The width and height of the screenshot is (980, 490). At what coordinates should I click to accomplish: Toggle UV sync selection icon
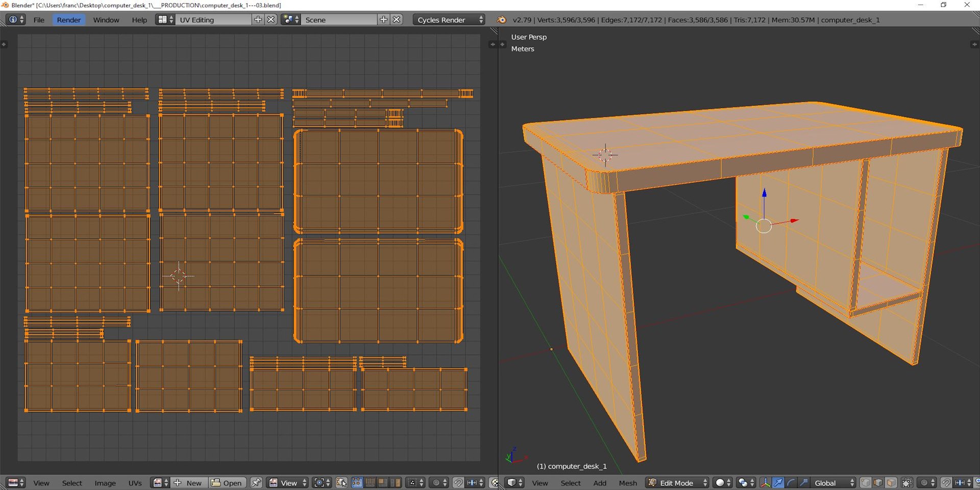point(341,482)
